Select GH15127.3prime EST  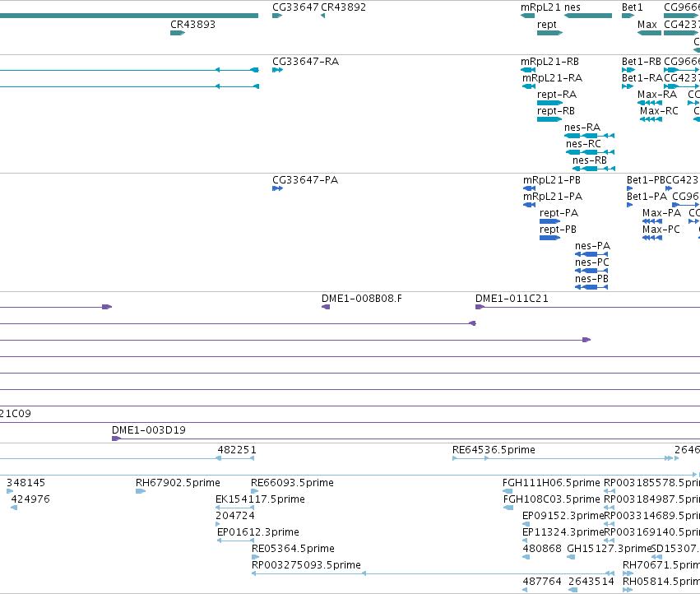(x=571, y=557)
